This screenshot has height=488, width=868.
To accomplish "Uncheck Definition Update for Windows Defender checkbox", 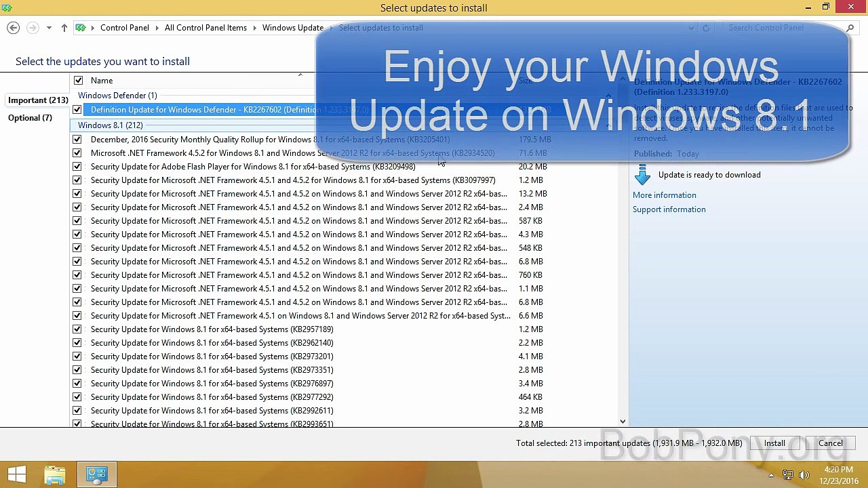I will point(77,110).
